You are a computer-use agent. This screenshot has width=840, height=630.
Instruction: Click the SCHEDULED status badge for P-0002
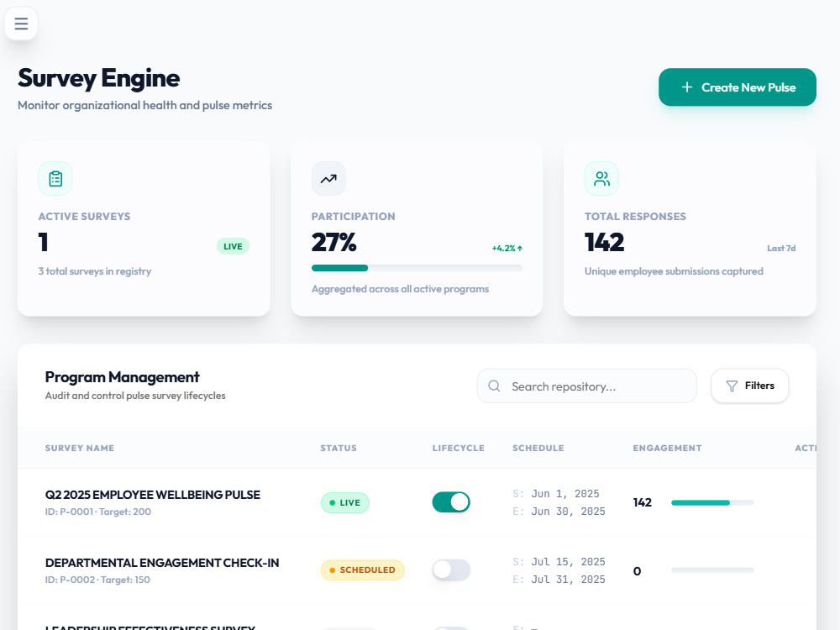363,570
